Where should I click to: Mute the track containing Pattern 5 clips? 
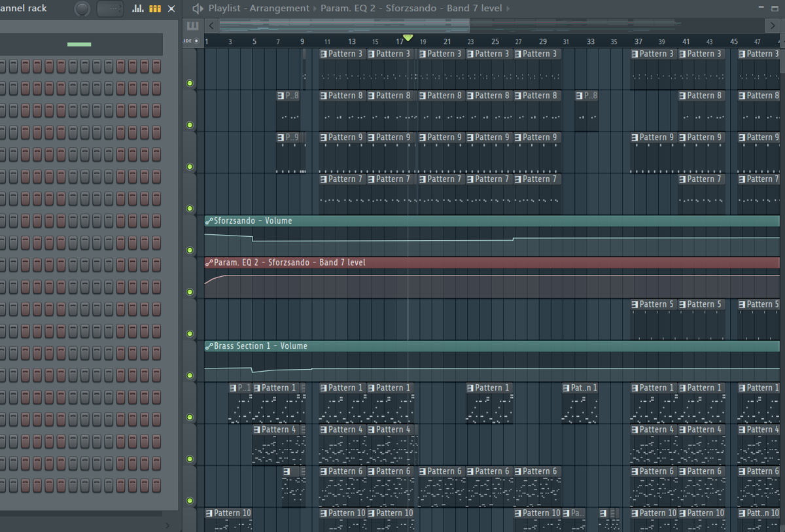[x=190, y=334]
